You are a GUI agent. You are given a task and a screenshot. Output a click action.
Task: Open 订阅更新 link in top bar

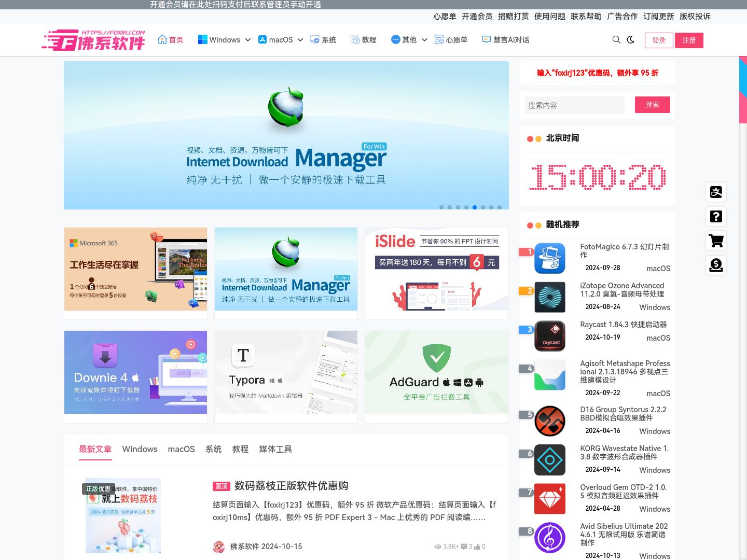[x=659, y=16]
